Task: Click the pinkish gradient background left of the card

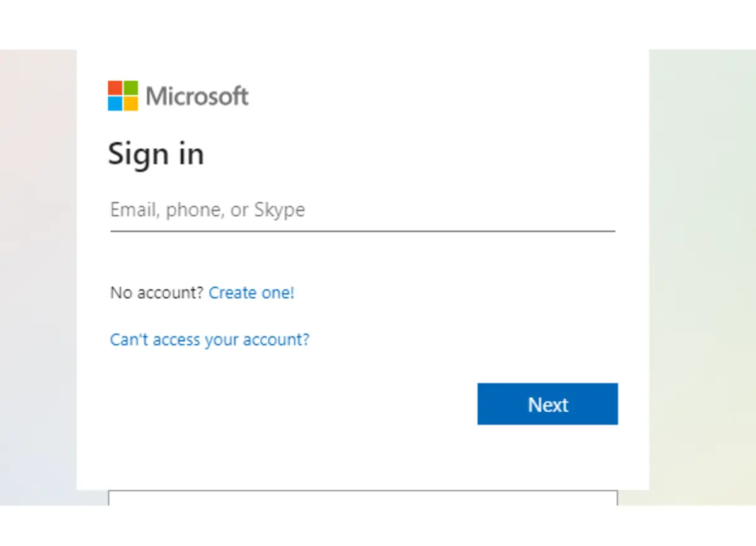Action: point(38,277)
